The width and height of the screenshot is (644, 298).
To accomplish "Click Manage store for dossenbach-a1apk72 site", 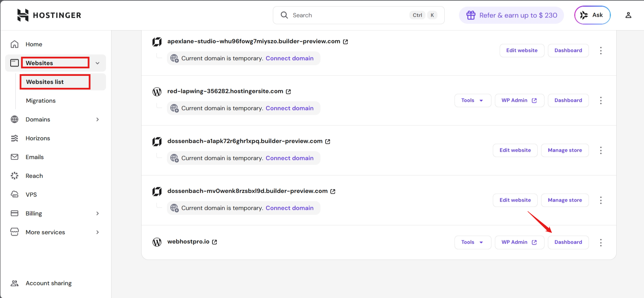I will click(x=565, y=150).
